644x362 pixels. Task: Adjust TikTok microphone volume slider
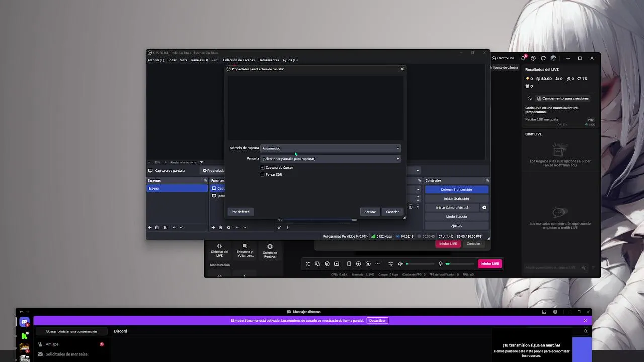pos(460,264)
